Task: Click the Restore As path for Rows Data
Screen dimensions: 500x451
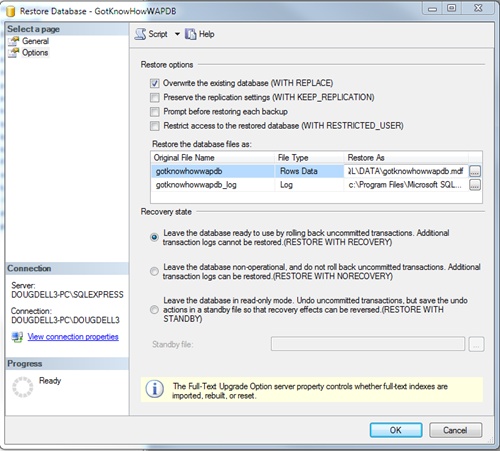Action: (x=406, y=171)
